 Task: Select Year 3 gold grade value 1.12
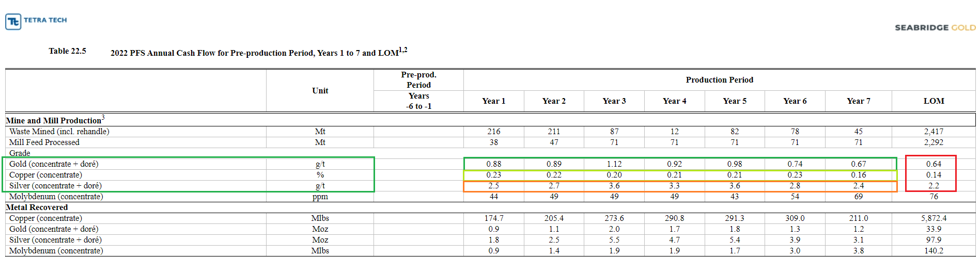point(614,164)
